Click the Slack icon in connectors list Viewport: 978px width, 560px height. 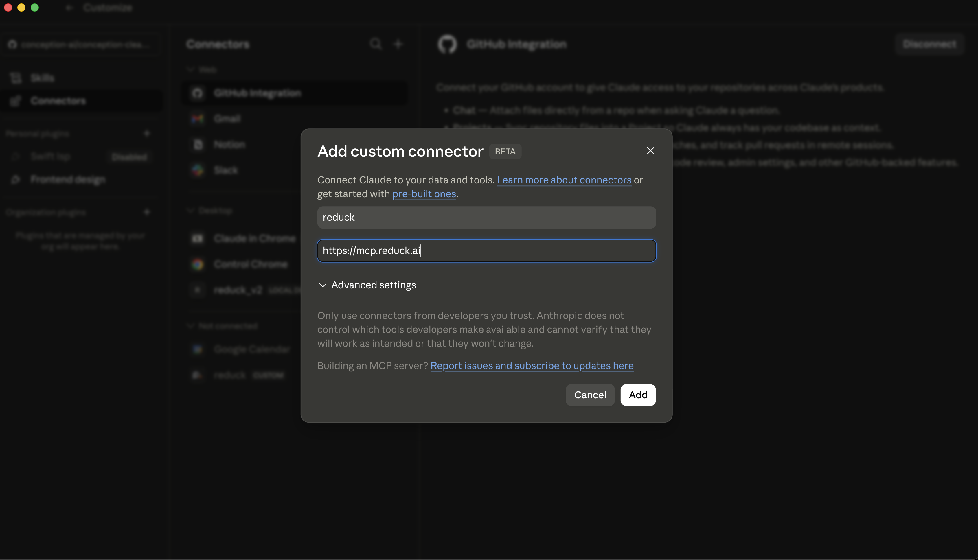(x=197, y=170)
